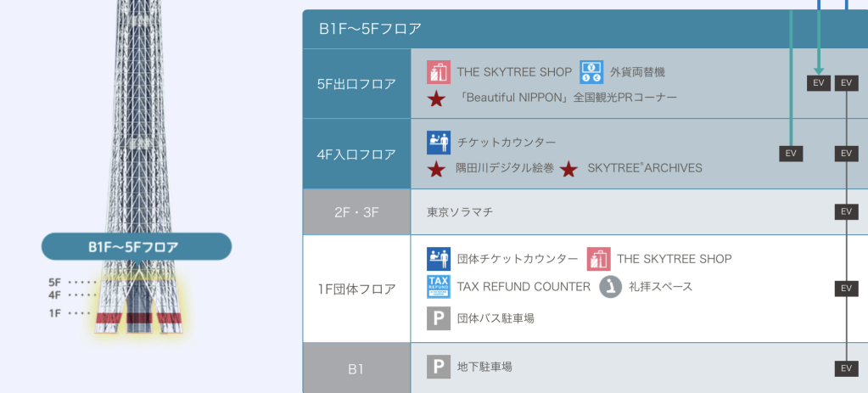
Task: Click the star next to SKYTREE ARCHIVES
Action: (x=569, y=169)
